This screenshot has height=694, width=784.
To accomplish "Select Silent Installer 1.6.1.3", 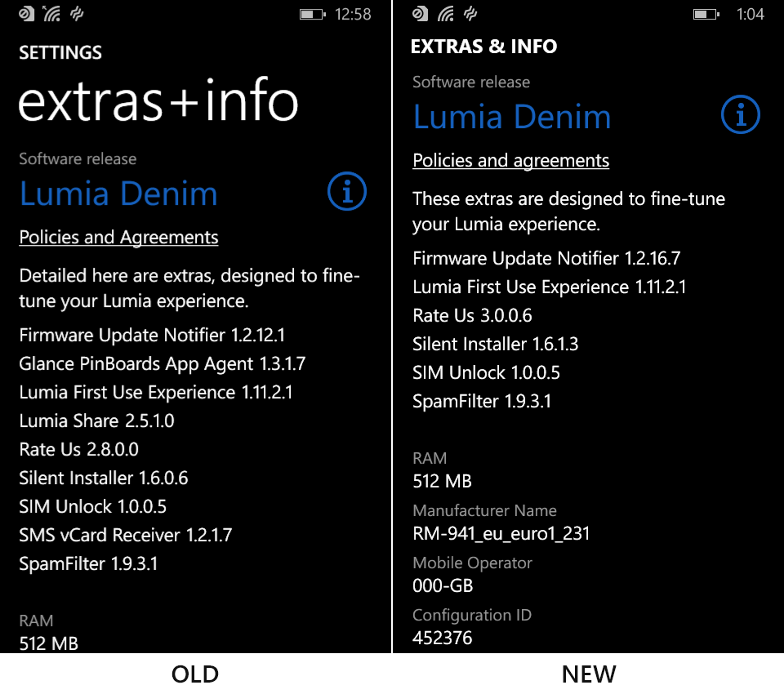I will click(x=496, y=344).
